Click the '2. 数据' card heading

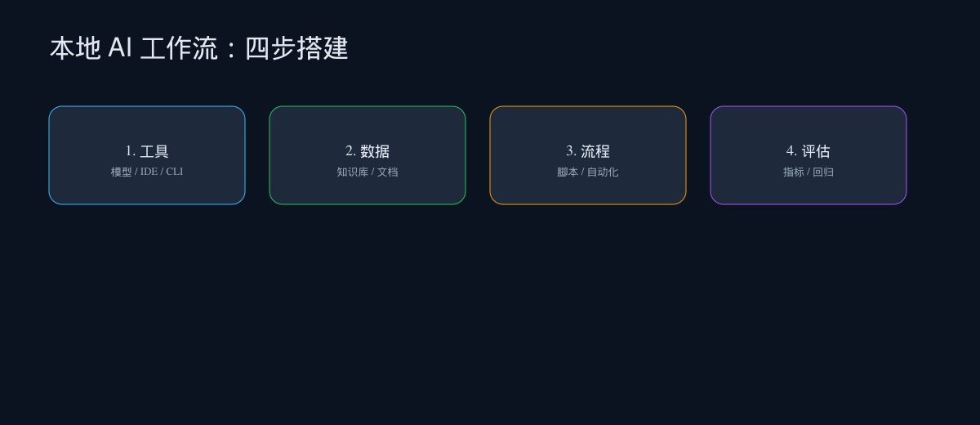[x=367, y=151]
